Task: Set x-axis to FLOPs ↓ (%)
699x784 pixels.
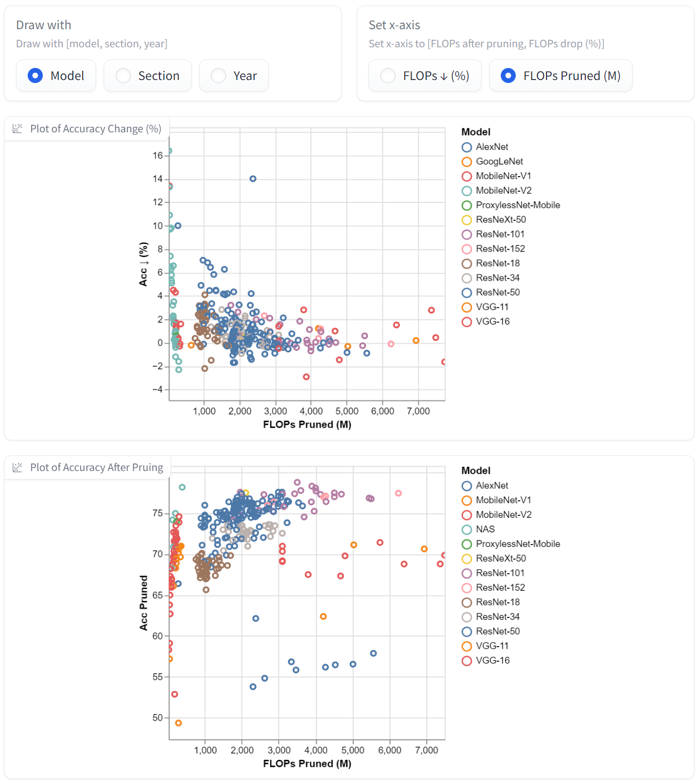Action: [388, 76]
